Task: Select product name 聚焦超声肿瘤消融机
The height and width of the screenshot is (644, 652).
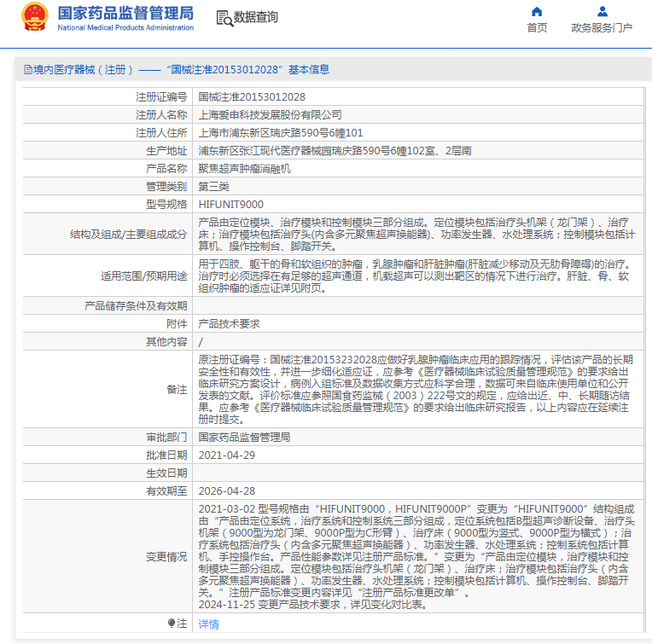Action: pos(244,168)
